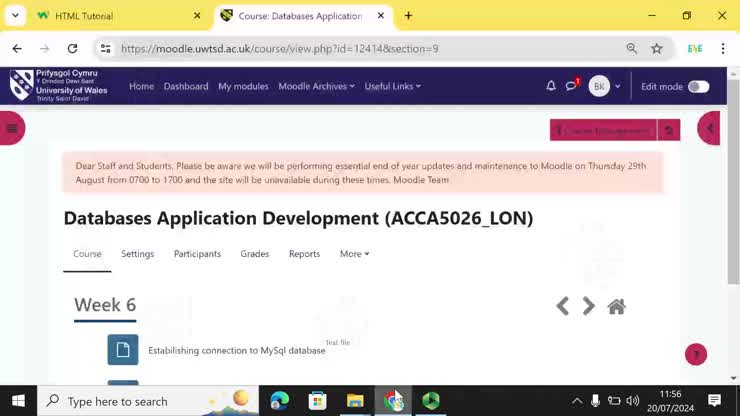Open the right block drawer arrow
Viewport: 740px width, 416px height.
point(709,128)
